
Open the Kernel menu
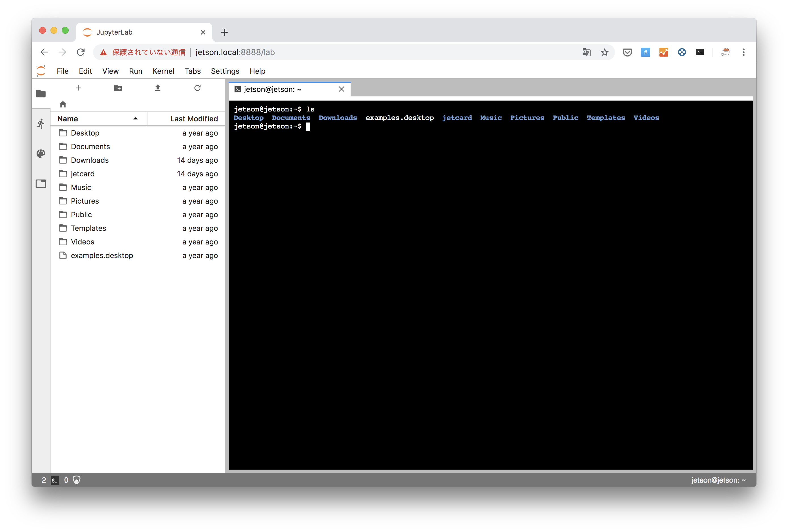(163, 71)
